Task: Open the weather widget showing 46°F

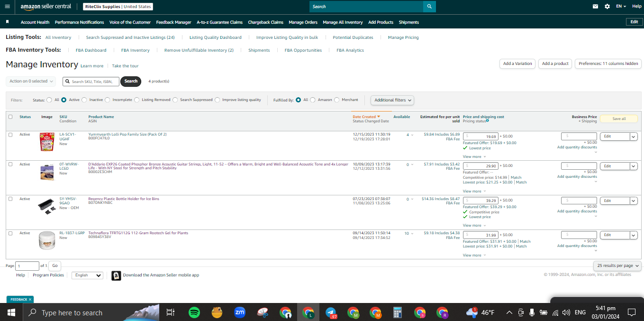Action: tap(480, 312)
